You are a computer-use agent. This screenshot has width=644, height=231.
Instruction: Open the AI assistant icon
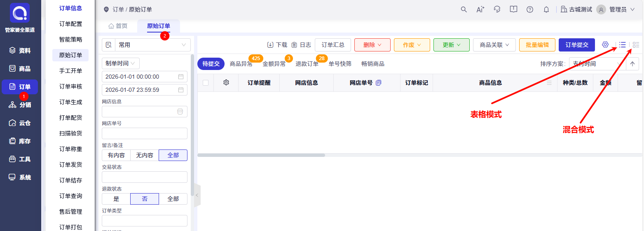480,9
